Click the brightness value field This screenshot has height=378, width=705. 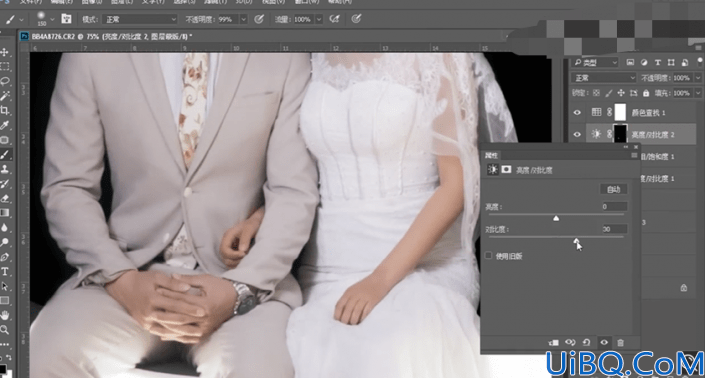tap(614, 206)
